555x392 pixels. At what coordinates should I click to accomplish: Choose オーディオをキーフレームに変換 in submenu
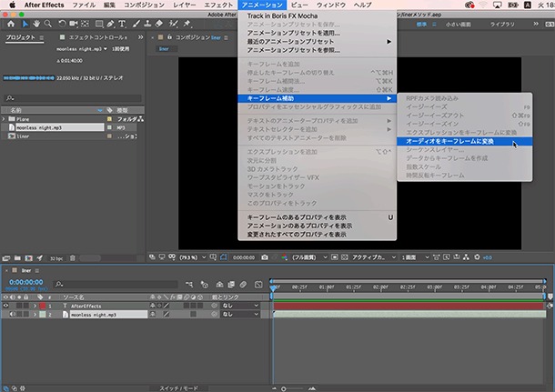pos(464,141)
